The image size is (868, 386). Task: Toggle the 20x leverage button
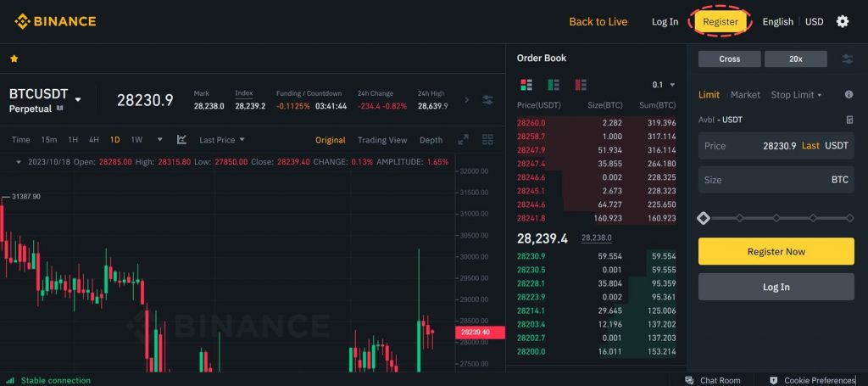pyautogui.click(x=795, y=59)
